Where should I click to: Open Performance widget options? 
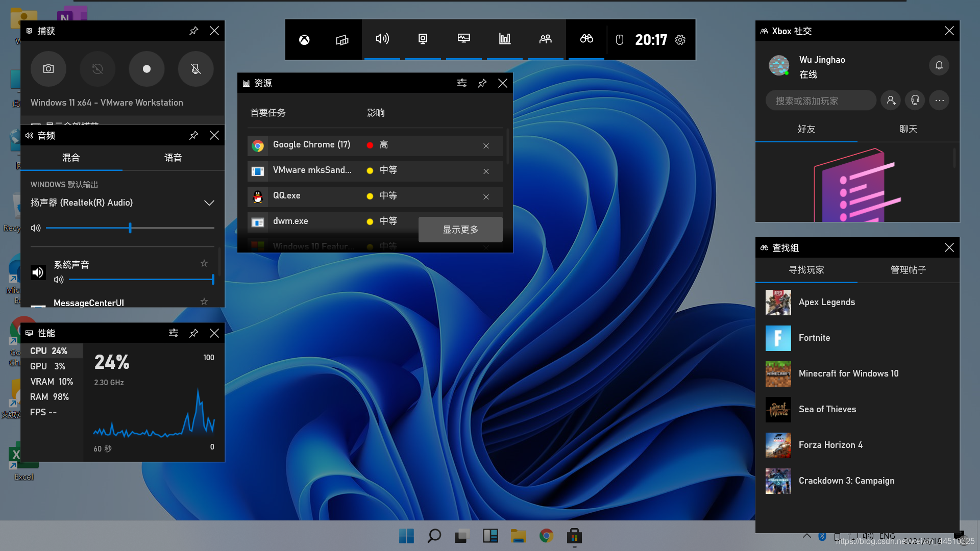(174, 333)
